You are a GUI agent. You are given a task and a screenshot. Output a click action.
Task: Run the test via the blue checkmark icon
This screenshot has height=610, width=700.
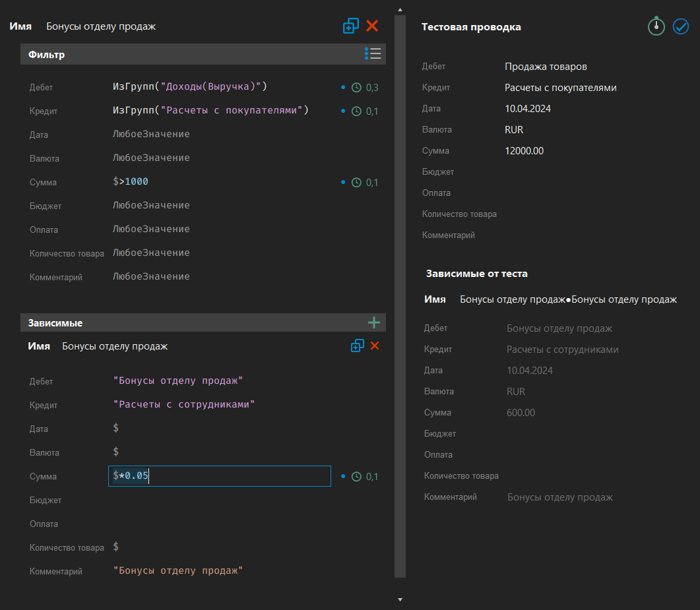coord(681,26)
